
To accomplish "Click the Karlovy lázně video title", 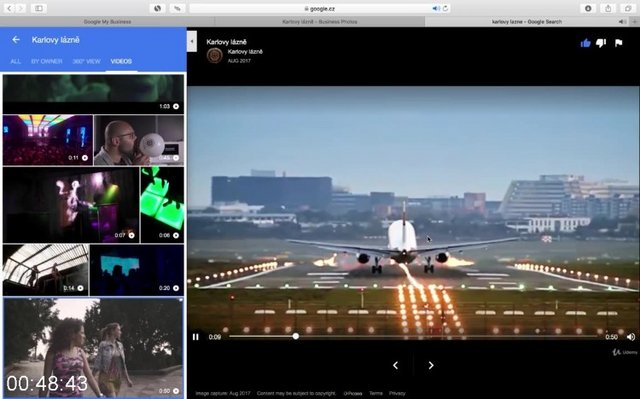I will [227, 42].
